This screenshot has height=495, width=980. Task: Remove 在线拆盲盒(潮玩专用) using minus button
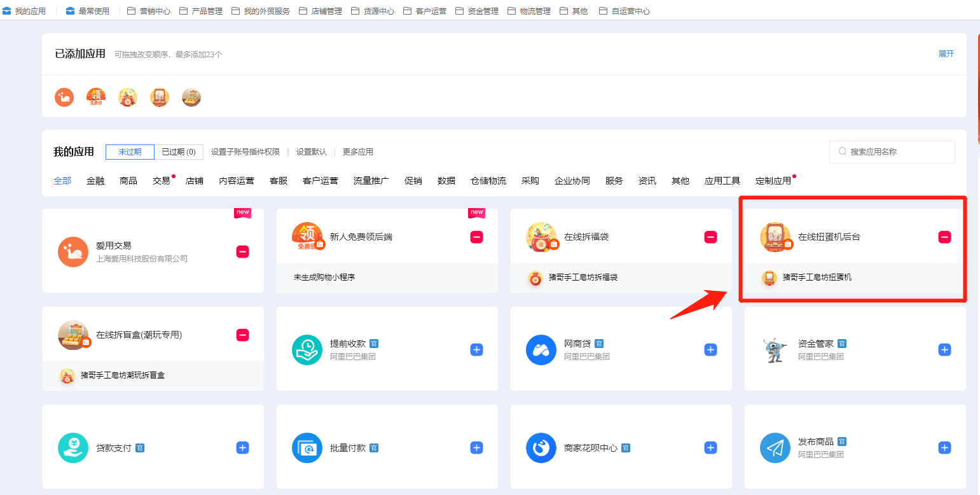(242, 335)
